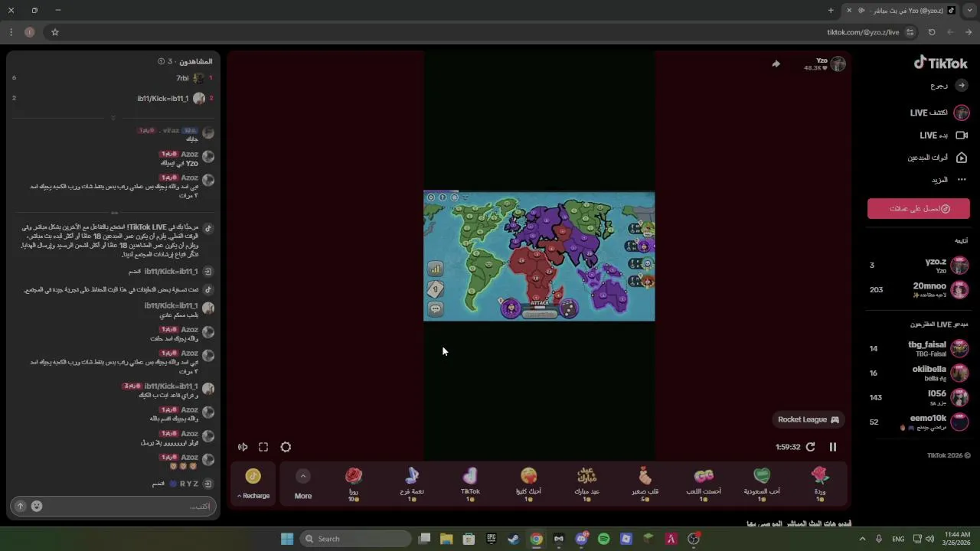Open suggested LIVE creator tbg_faisal

click(x=918, y=349)
